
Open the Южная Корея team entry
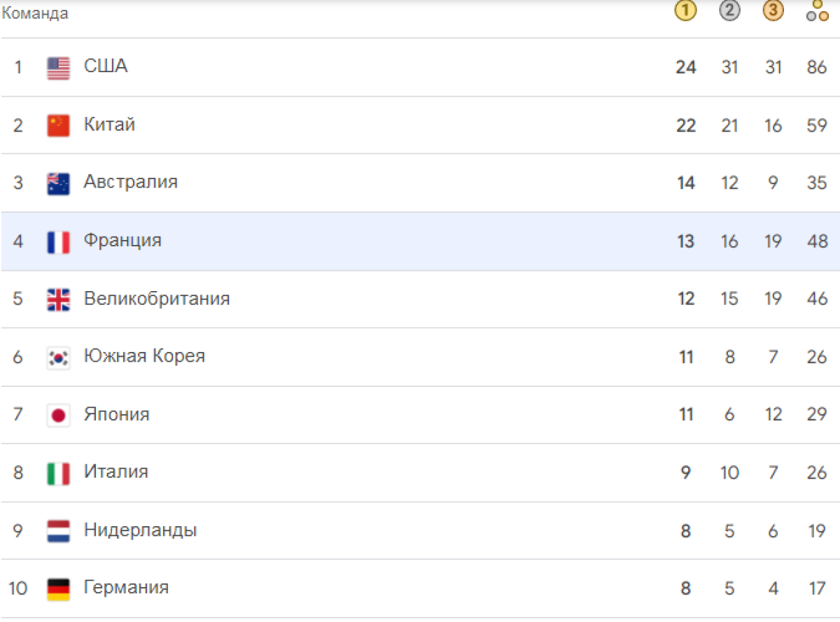coord(144,356)
